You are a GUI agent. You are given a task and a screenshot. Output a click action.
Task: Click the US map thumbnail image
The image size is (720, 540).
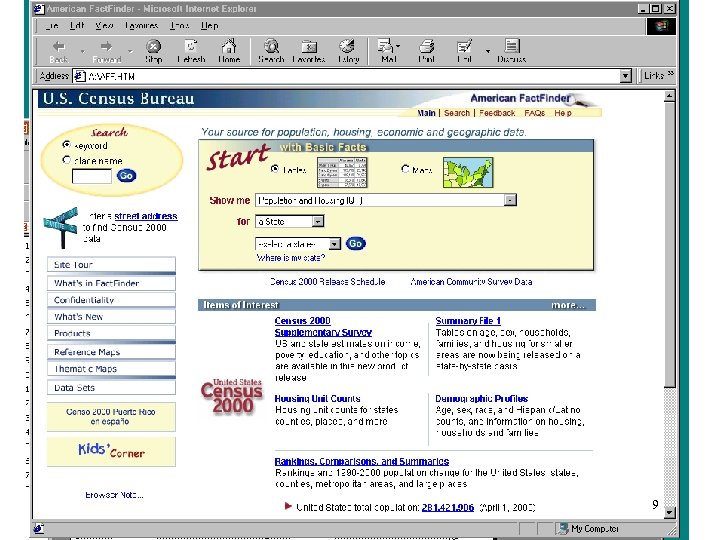click(468, 172)
